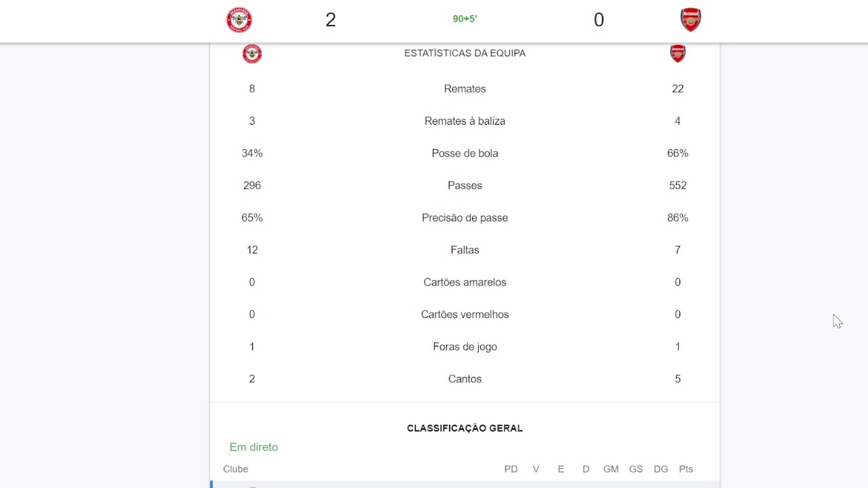
Task: Select the 90+5' match time indicator
Action: [x=465, y=19]
